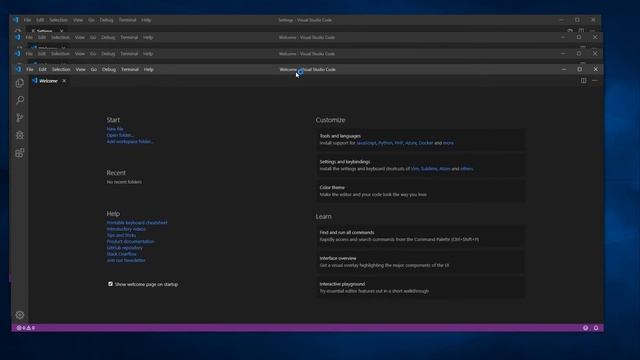Minimize the front Welcome window

point(564,69)
